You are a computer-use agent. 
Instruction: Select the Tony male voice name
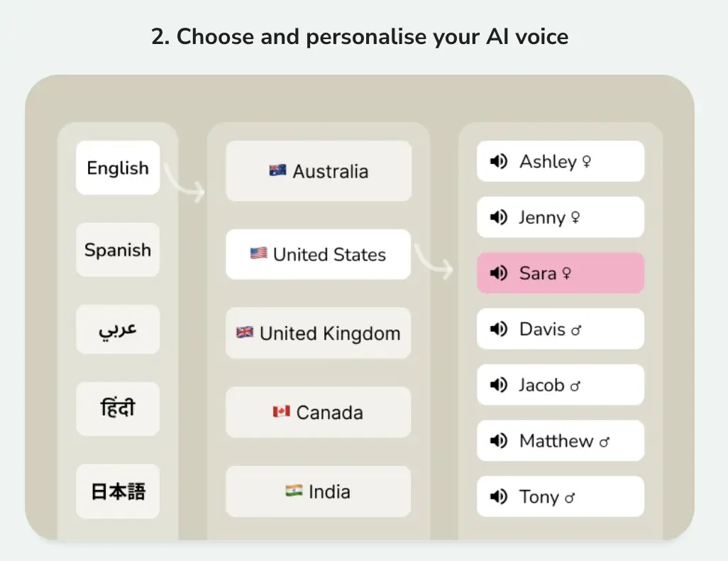pos(539,496)
